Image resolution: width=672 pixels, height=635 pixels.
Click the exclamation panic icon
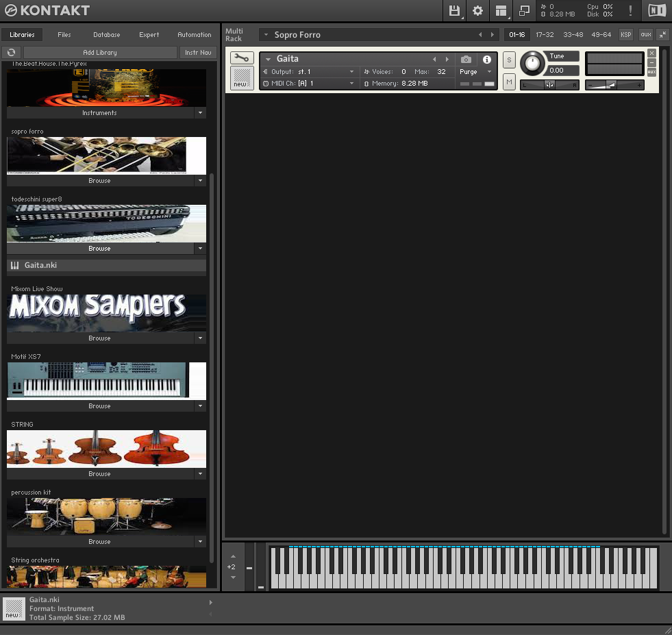pyautogui.click(x=630, y=11)
